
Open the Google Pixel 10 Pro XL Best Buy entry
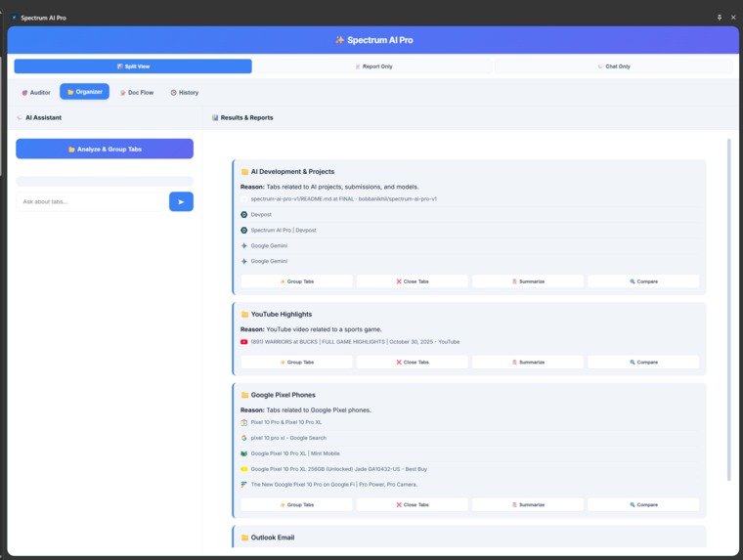click(339, 469)
